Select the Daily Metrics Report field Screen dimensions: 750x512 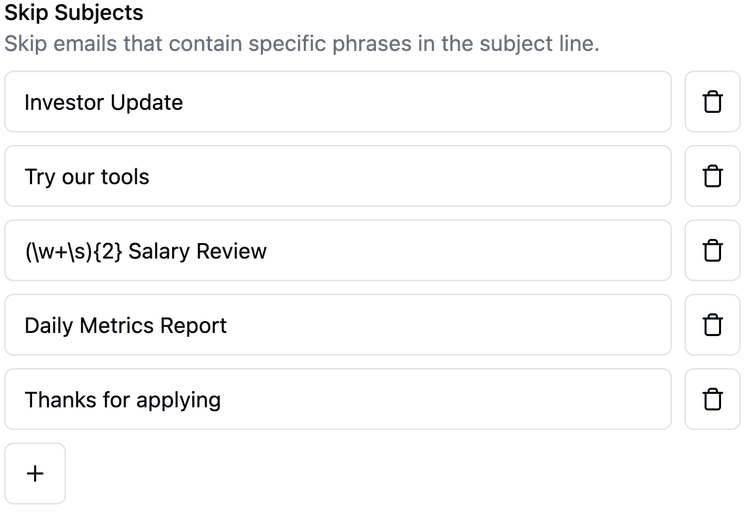(338, 325)
